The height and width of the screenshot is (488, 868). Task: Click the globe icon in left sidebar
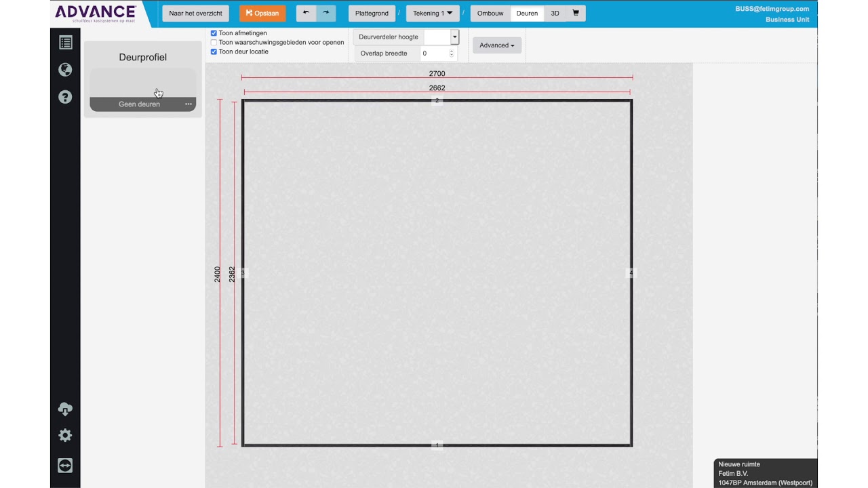click(65, 70)
